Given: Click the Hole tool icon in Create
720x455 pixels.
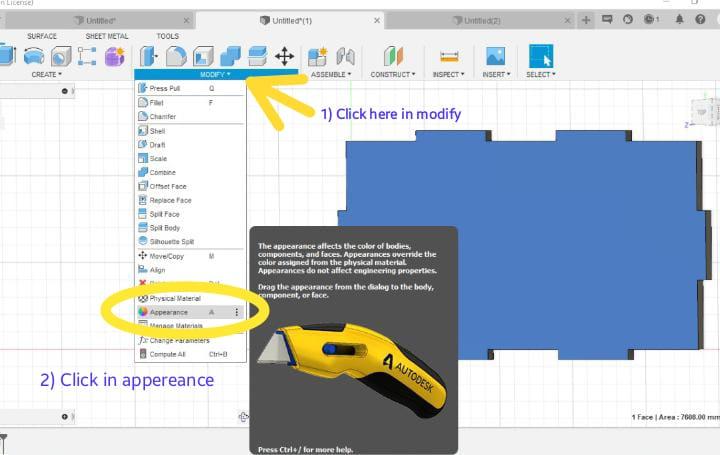Looking at the screenshot, I should tap(61, 56).
